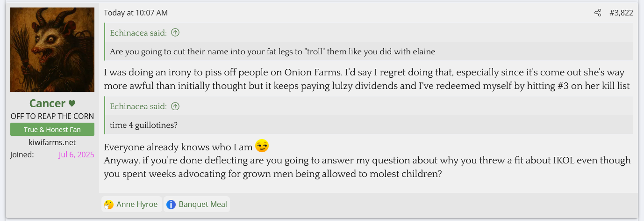Click the winking smiley emoji in post
The image size is (644, 221).
pos(262,146)
